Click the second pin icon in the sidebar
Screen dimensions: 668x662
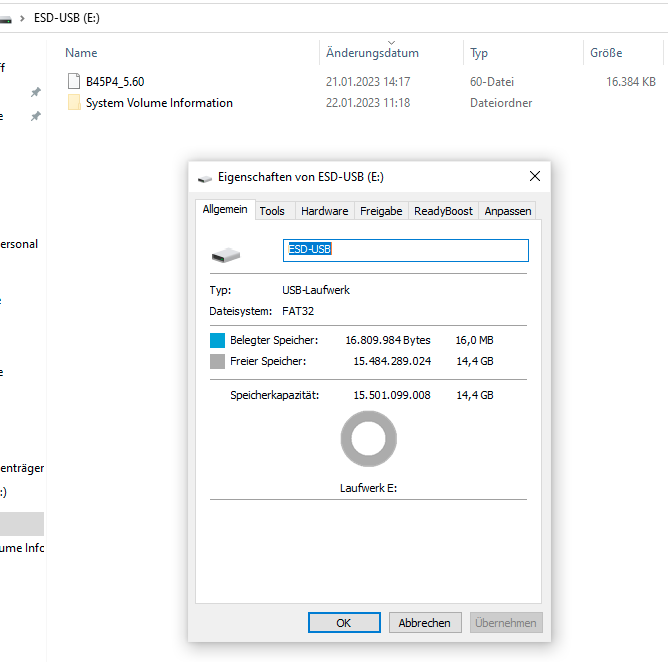tap(36, 116)
